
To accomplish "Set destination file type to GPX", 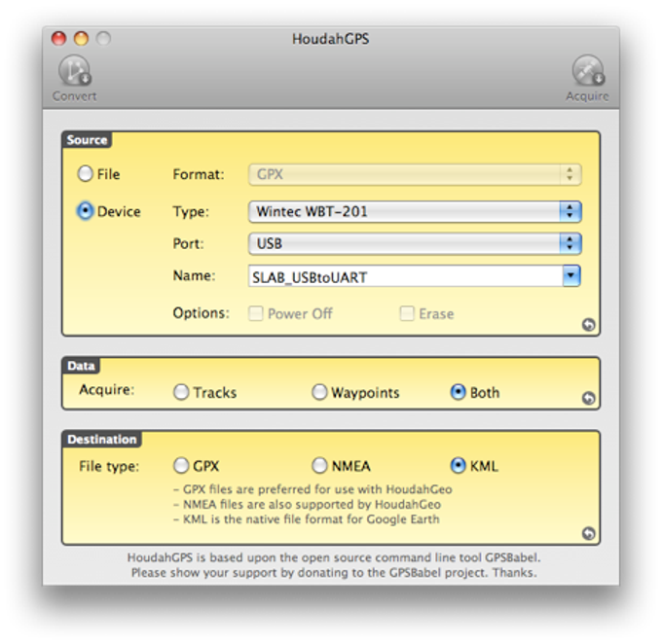I will [181, 466].
